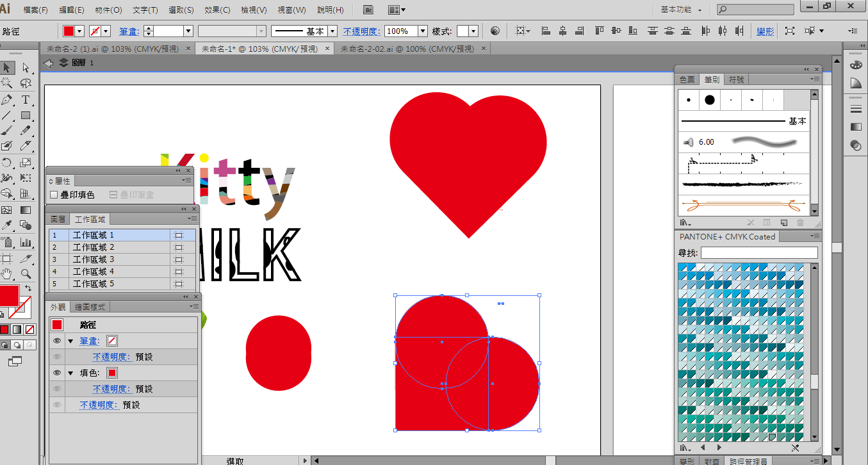Open the Adobe Bridge Br button
This screenshot has width=868, height=465.
pos(368,10)
